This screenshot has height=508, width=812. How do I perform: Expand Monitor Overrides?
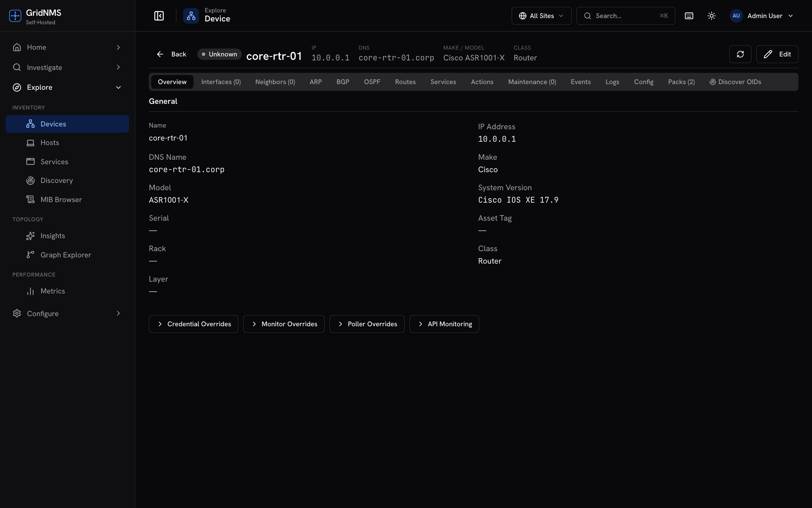point(284,324)
